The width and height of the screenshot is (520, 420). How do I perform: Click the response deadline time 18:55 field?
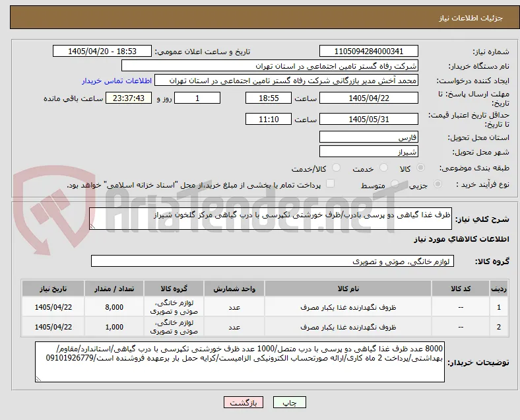coord(269,98)
